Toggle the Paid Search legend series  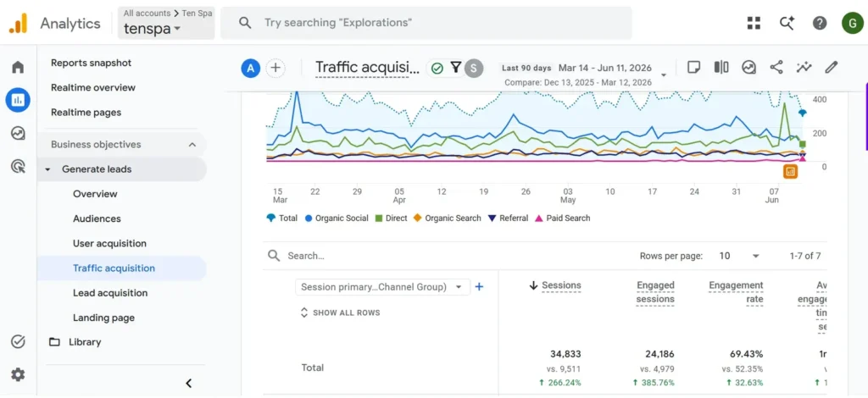point(563,218)
